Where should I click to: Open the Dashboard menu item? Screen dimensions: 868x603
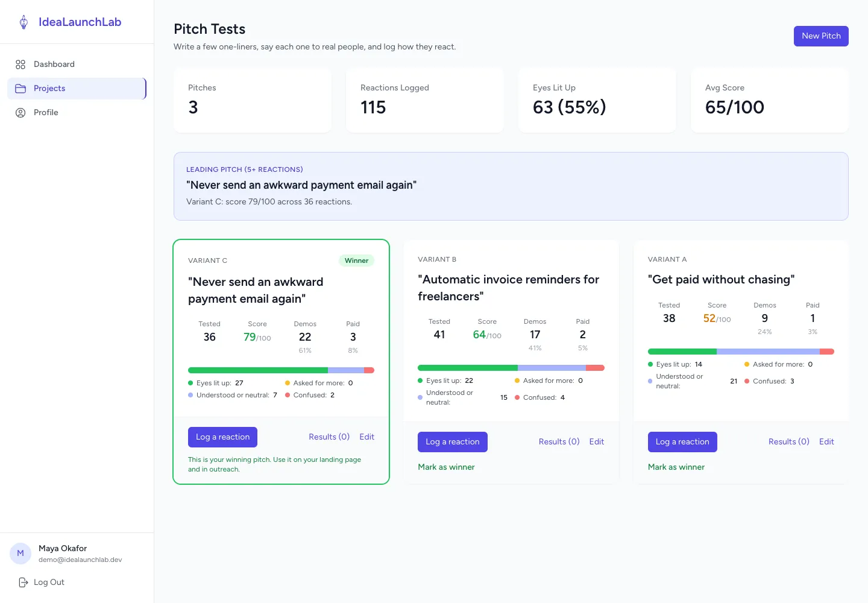(77, 65)
